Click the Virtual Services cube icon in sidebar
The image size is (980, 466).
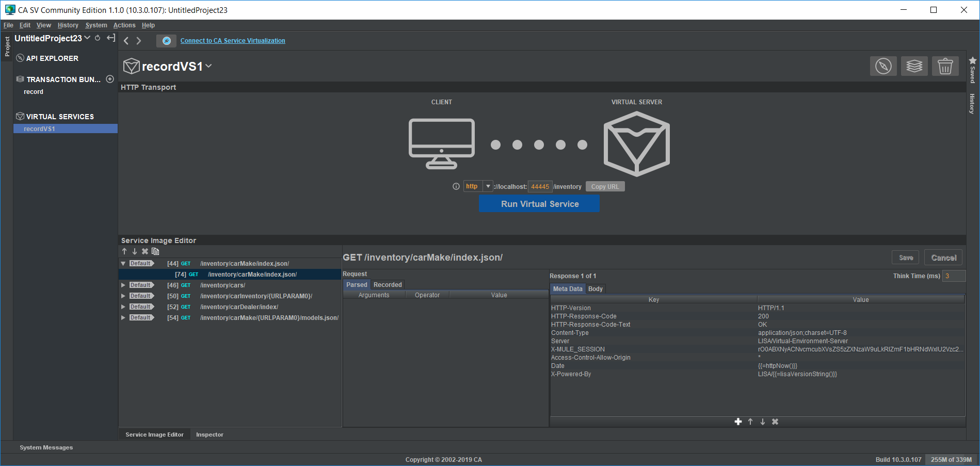20,116
